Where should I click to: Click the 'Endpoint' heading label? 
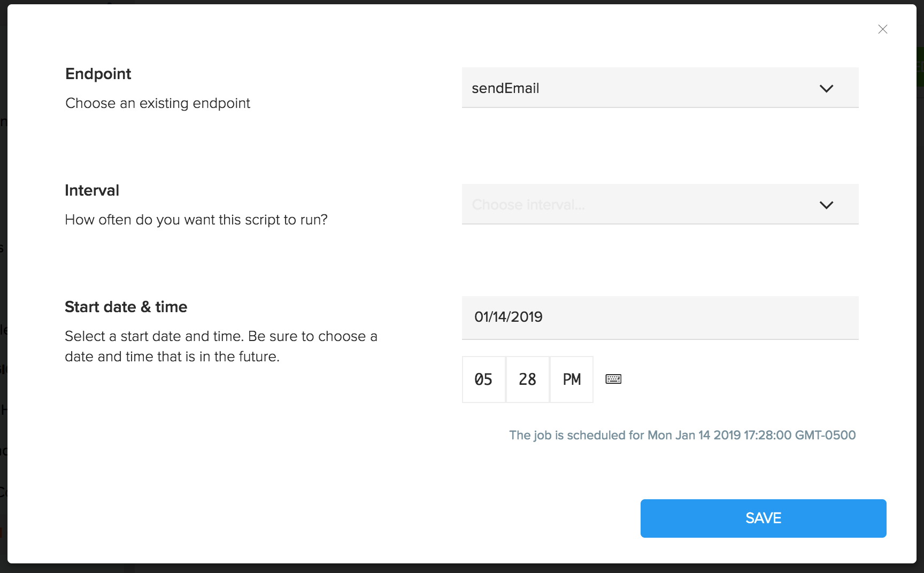(x=98, y=74)
